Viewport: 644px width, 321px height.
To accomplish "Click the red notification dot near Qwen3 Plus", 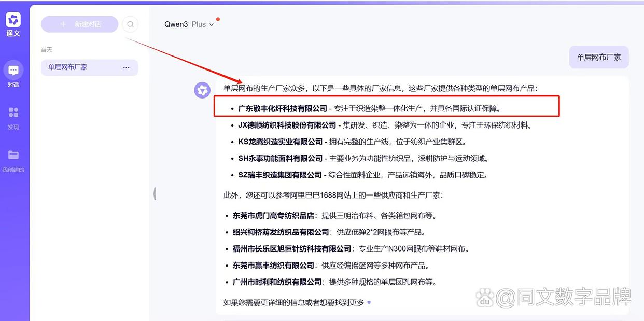I will point(218,19).
